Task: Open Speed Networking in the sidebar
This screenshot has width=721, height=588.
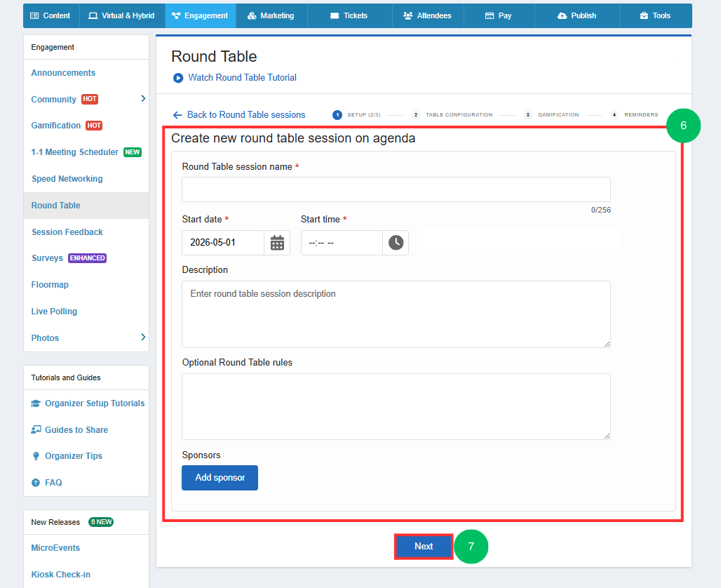Action: click(67, 179)
